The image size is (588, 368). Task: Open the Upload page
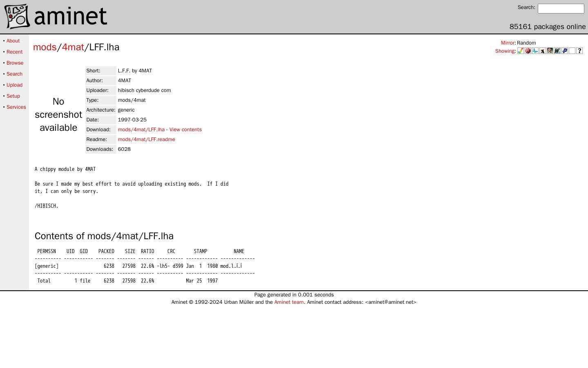pyautogui.click(x=14, y=85)
